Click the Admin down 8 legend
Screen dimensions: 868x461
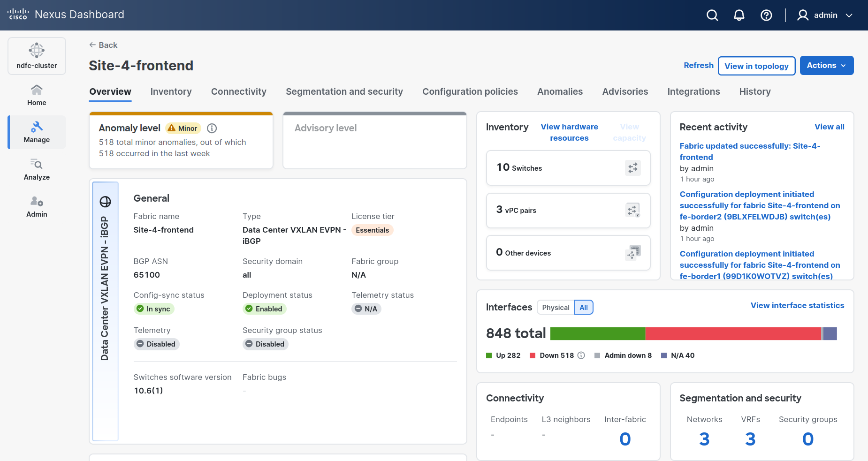(623, 355)
